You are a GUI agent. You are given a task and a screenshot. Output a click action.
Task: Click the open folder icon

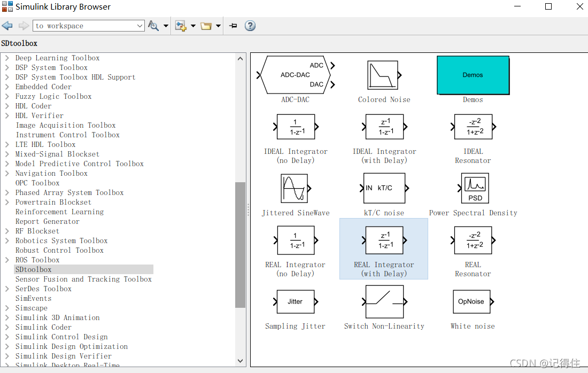[206, 26]
